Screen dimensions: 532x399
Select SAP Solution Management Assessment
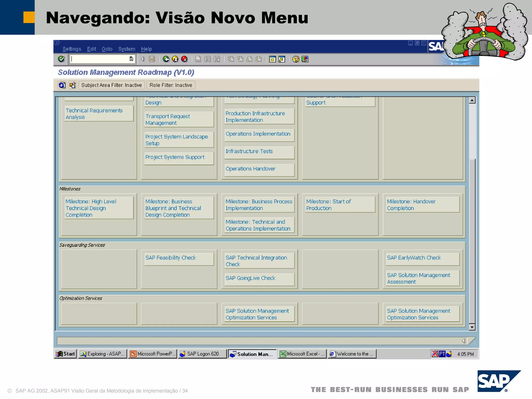tap(423, 278)
